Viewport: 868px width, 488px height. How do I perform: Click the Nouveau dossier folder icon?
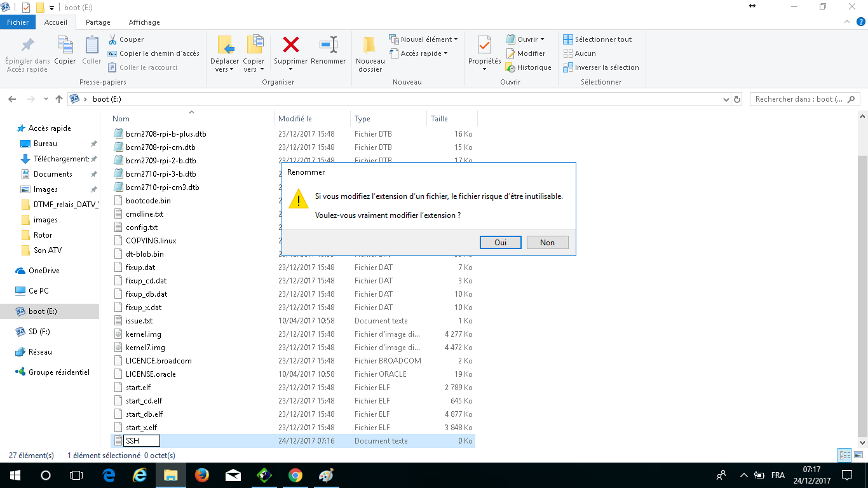click(x=370, y=45)
